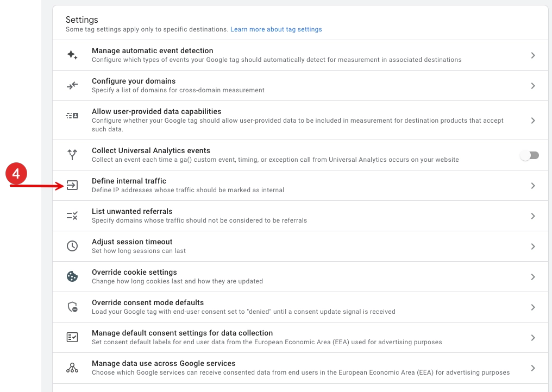Click the Manage data use across Google services icon
Image resolution: width=552 pixels, height=392 pixels.
72,368
